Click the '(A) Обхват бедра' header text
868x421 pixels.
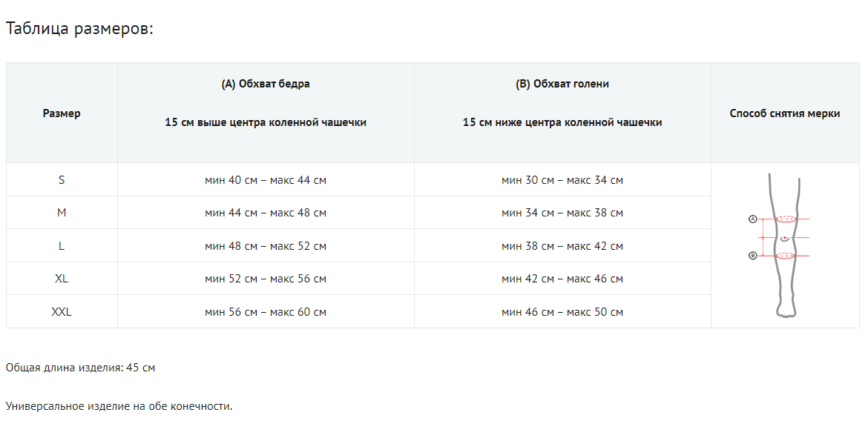(x=266, y=84)
